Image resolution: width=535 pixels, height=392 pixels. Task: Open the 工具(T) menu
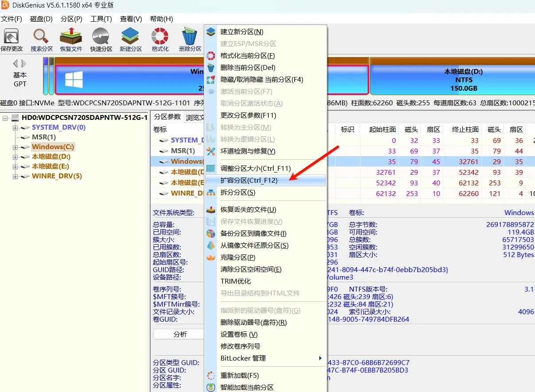(x=101, y=19)
